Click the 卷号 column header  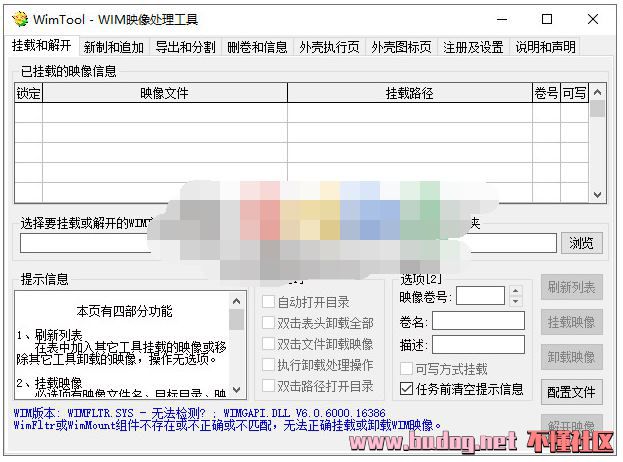click(x=546, y=93)
